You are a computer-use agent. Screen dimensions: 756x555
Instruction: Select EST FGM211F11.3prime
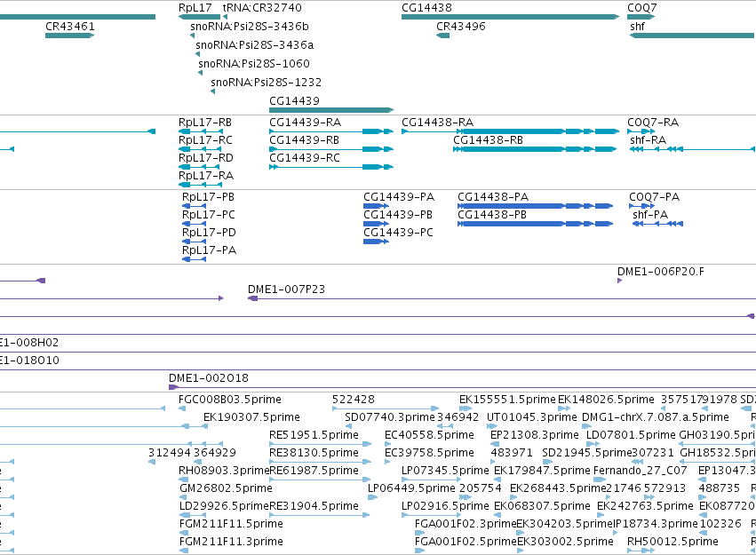coord(231,542)
